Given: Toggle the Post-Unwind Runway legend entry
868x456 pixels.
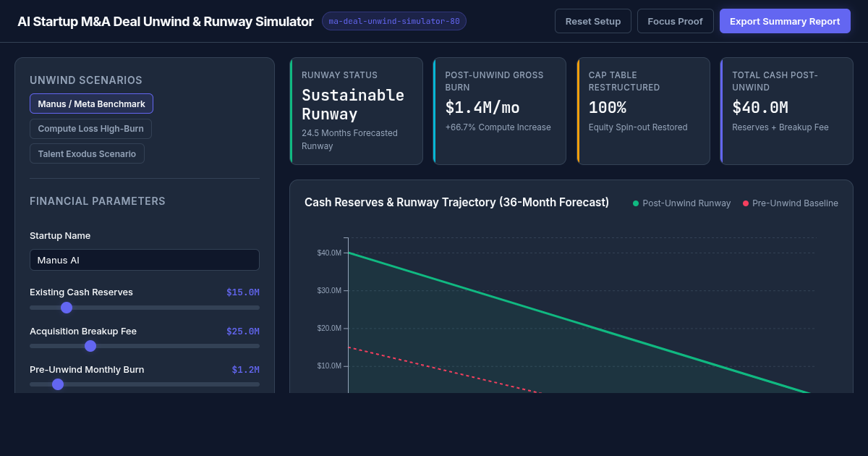Looking at the screenshot, I should (681, 203).
